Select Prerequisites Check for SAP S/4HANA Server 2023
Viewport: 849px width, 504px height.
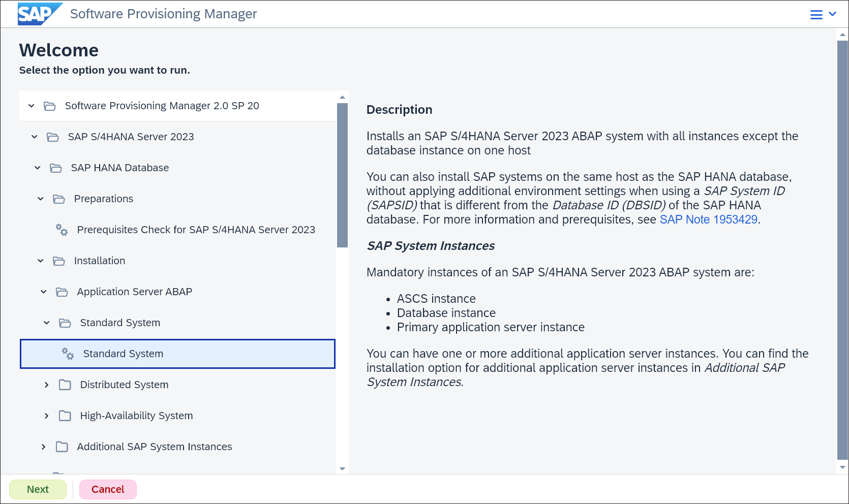196,230
